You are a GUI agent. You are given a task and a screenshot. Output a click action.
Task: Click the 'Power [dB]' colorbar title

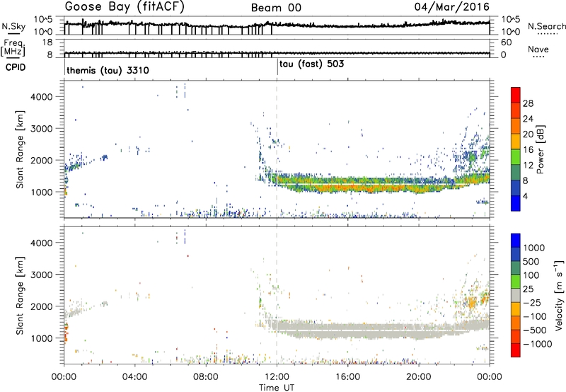[x=541, y=149]
